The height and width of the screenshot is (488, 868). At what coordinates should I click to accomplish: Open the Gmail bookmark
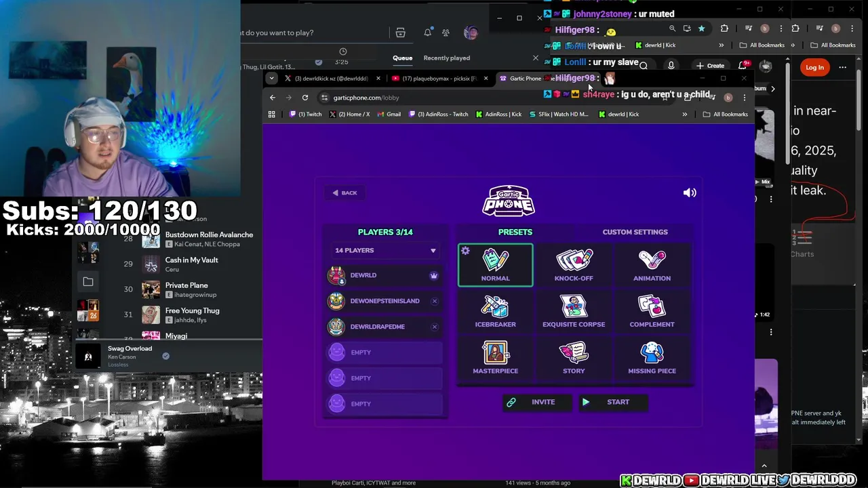pos(389,115)
